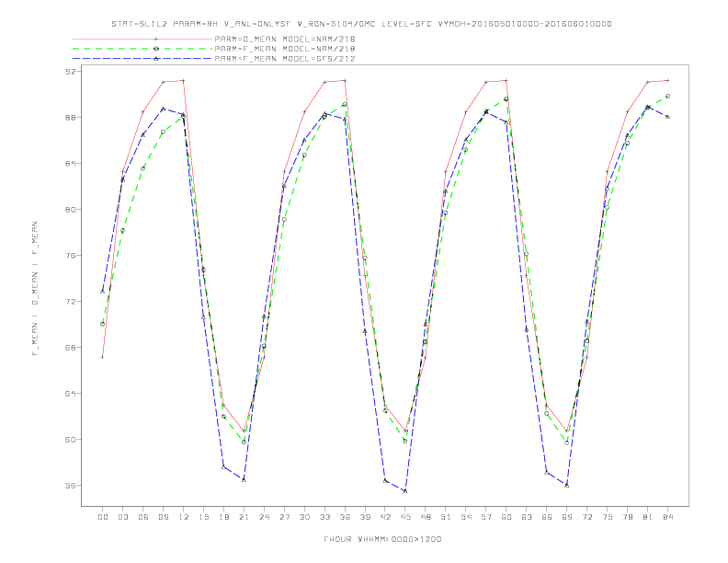Screen dimensions: 728x563
Task: Select legend text PARM=F_MEAN MODEL=GFS/212
Action: click(285, 59)
